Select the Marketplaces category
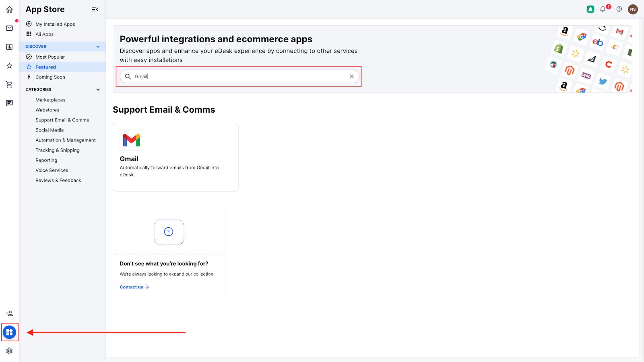This screenshot has height=362, width=644. click(x=50, y=100)
